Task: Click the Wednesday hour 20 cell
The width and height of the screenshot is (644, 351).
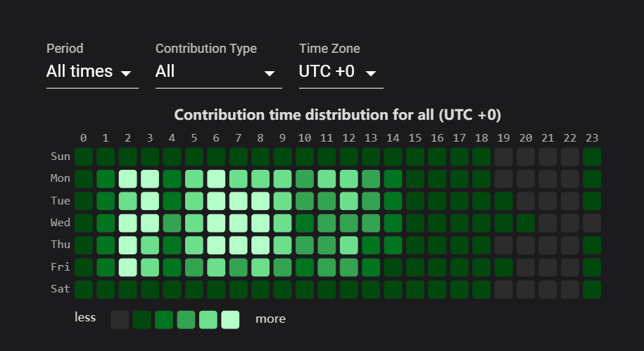Action: pyautogui.click(x=526, y=223)
